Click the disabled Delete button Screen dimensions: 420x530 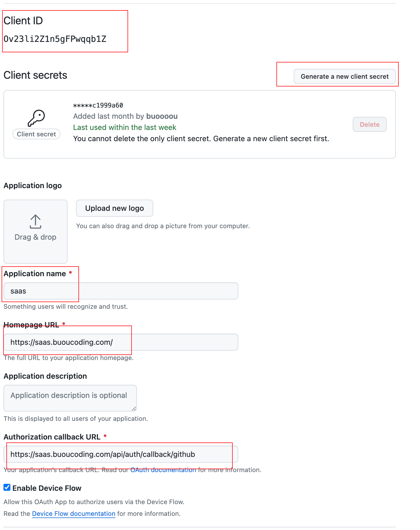click(x=370, y=124)
